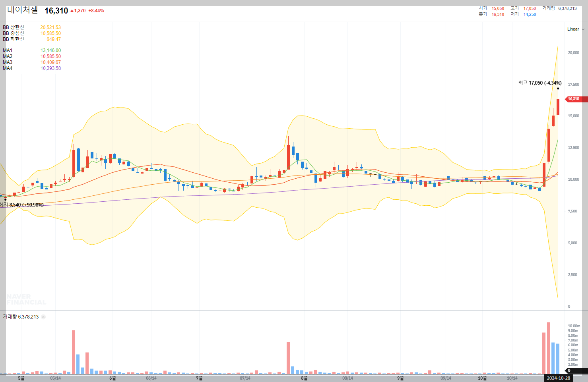This screenshot has width=588, height=382.
Task: Click the 거래량 6,378,213 volume panel label
Action: (x=21, y=317)
